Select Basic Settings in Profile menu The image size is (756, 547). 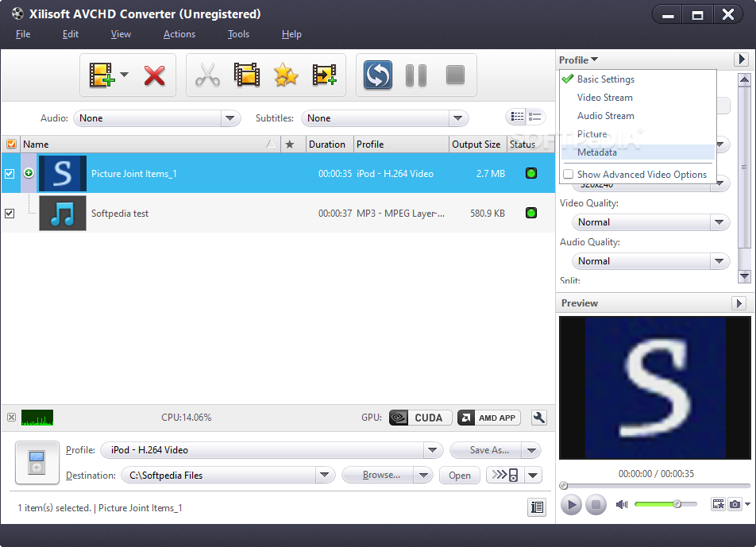point(638,79)
